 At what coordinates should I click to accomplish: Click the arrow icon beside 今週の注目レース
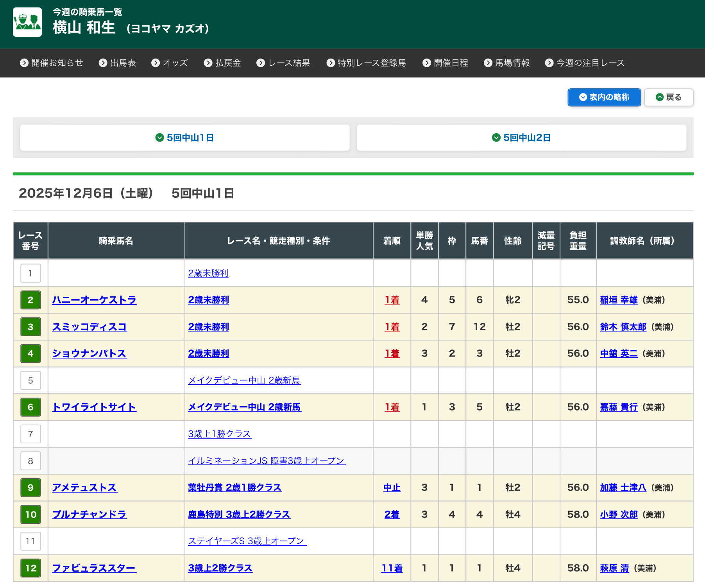pyautogui.click(x=549, y=63)
